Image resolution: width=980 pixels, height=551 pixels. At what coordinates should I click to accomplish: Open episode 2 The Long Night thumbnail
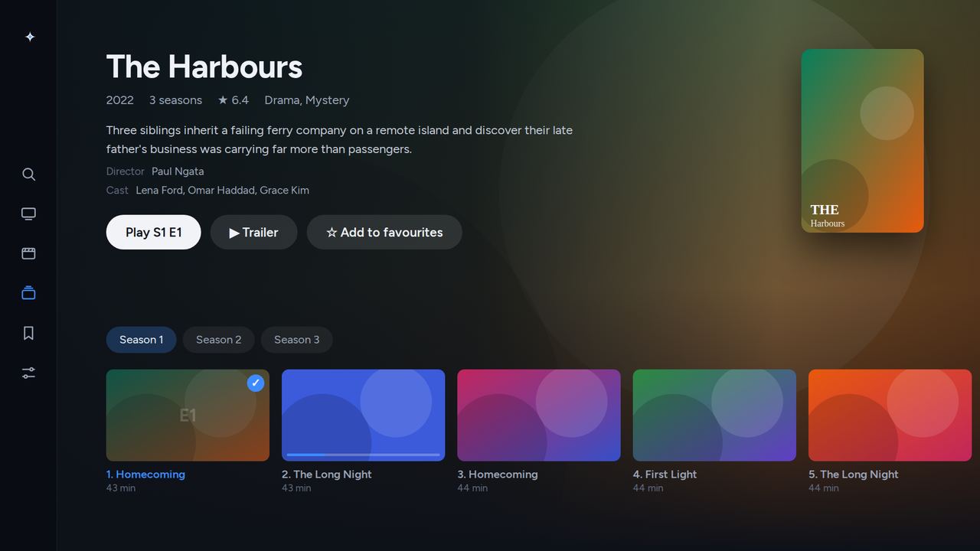363,416
